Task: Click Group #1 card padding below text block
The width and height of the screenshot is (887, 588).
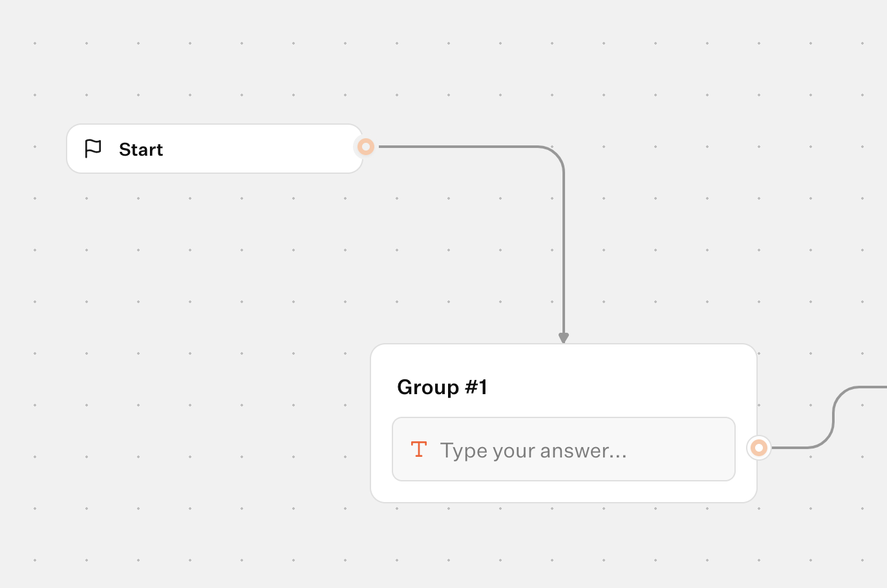Action: tap(564, 492)
